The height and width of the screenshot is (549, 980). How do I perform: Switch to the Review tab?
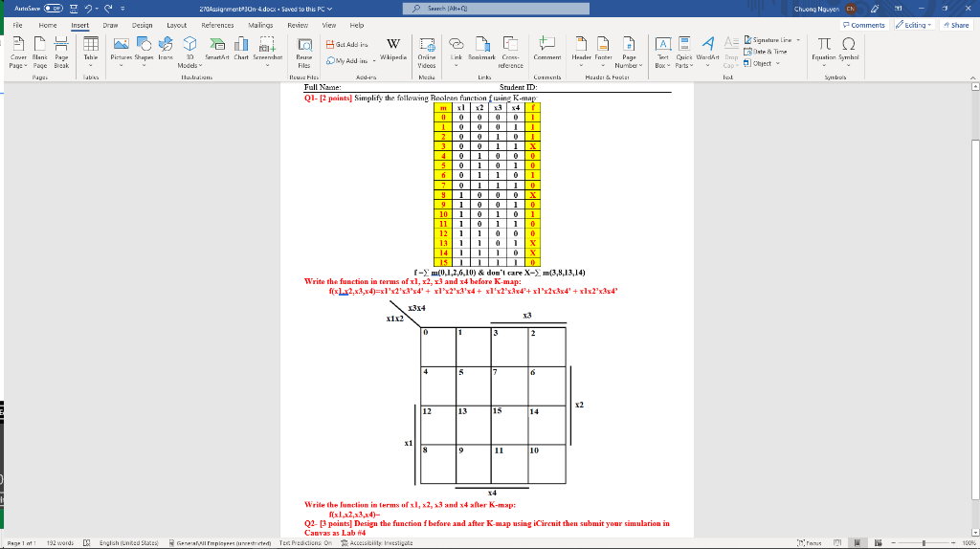click(298, 25)
